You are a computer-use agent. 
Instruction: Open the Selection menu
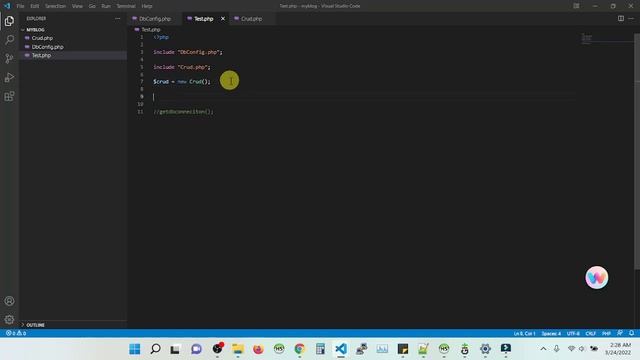tap(56, 6)
